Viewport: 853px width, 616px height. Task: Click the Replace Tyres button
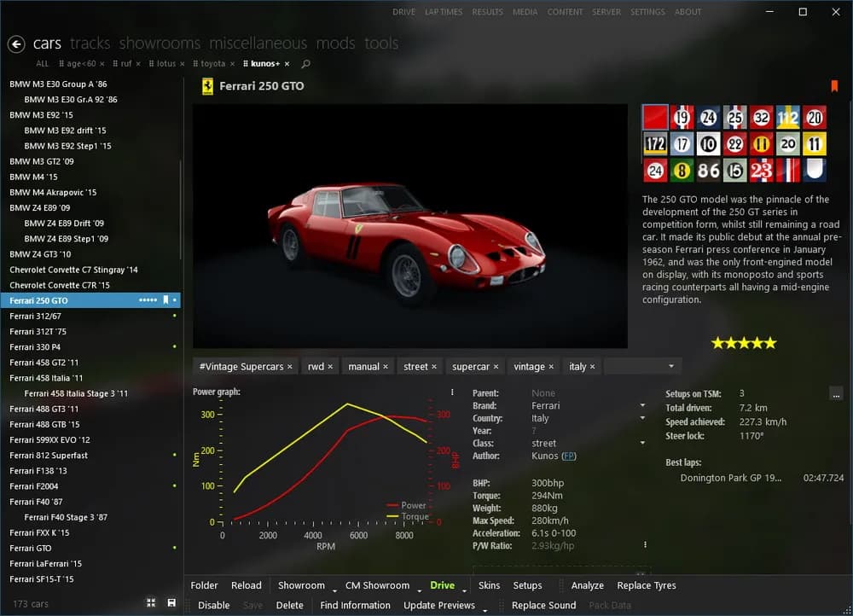646,586
